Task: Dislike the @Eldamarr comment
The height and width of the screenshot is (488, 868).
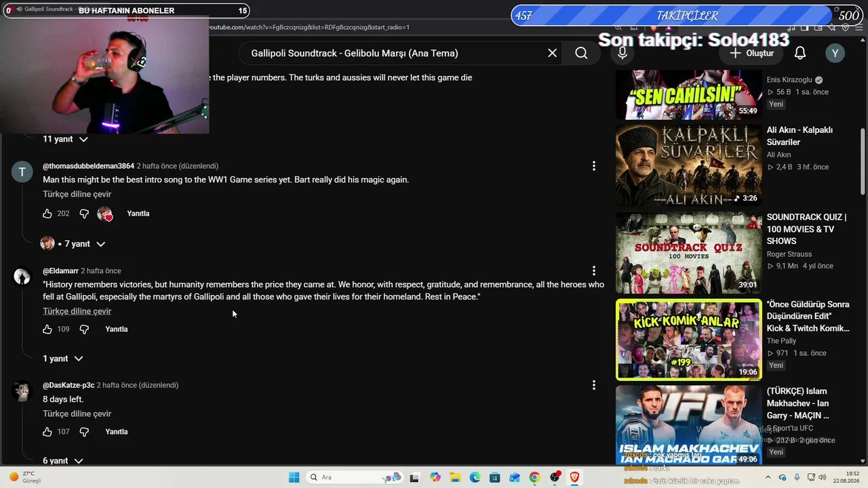Action: coord(84,329)
